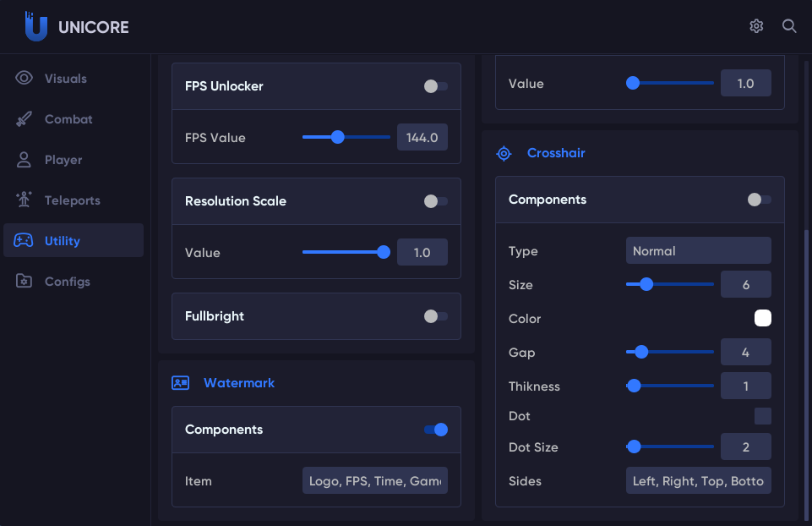Click the Watermark section heading
The height and width of the screenshot is (526, 812).
(238, 383)
